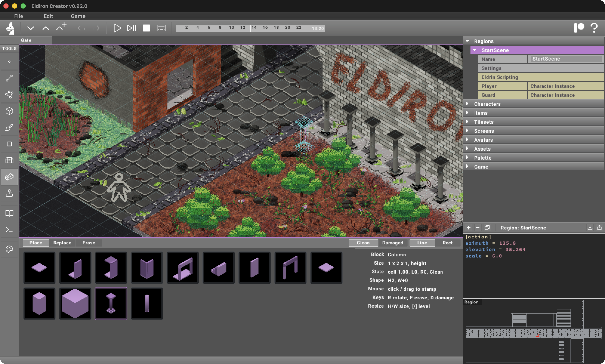This screenshot has width=605, height=364.
Task: Click the Region minimap preview
Action: point(534,331)
